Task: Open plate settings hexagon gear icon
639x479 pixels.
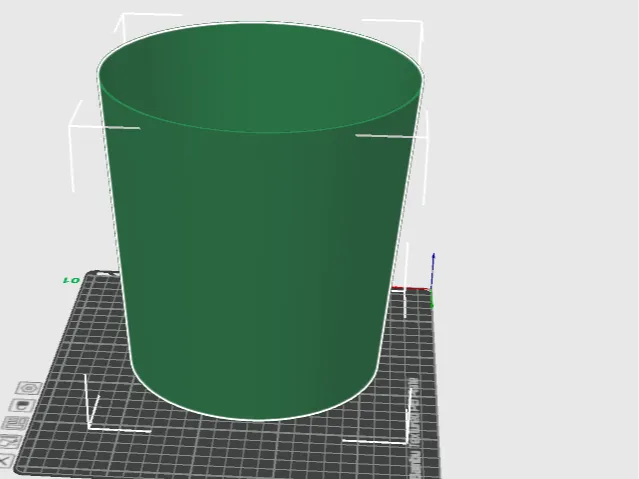Action: 29,388
